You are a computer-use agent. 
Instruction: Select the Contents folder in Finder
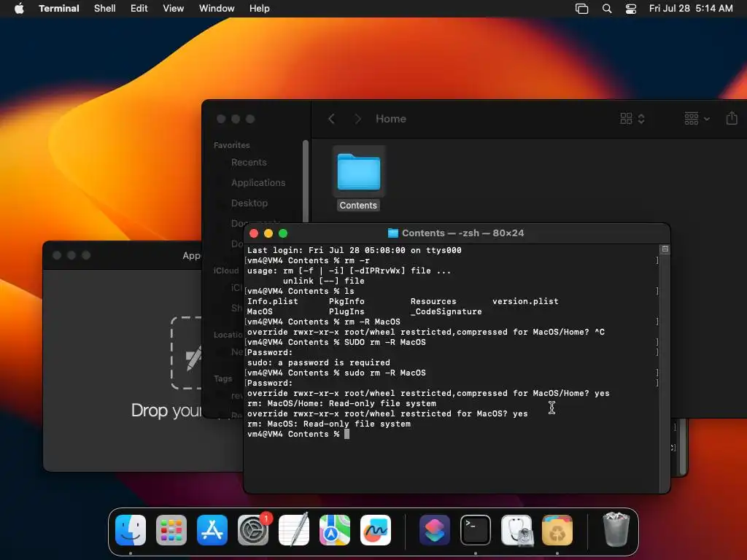[359, 179]
